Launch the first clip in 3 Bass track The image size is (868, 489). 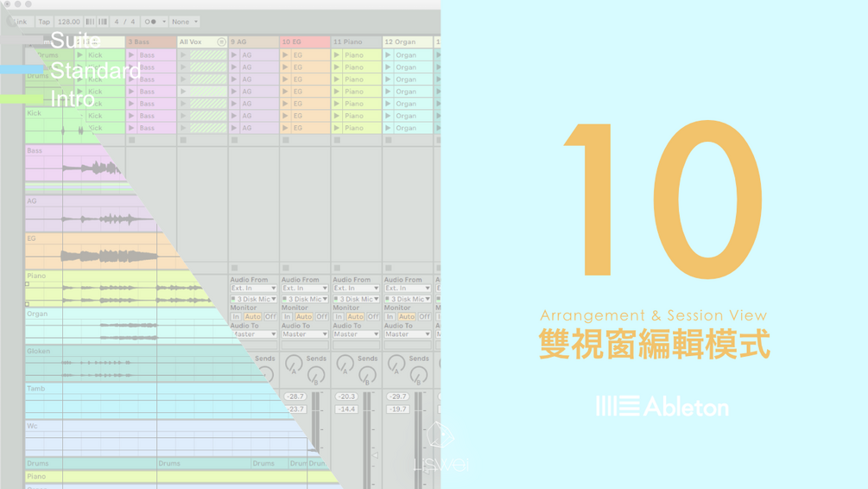(x=131, y=54)
